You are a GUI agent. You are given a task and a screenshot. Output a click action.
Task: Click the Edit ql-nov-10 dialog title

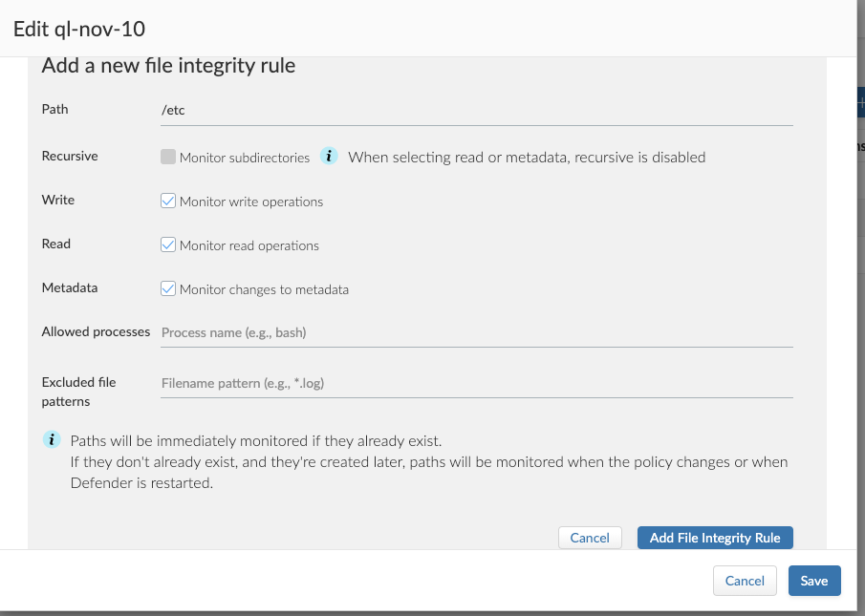click(79, 29)
